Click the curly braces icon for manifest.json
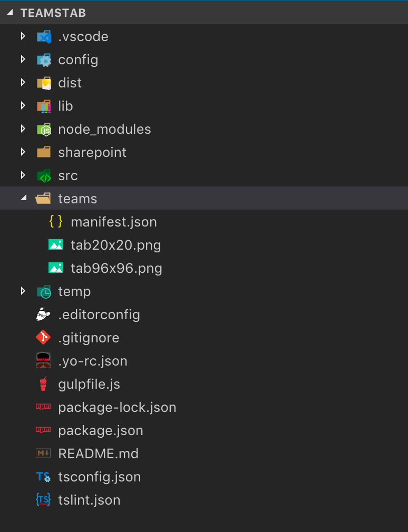408x532 pixels. (x=56, y=222)
